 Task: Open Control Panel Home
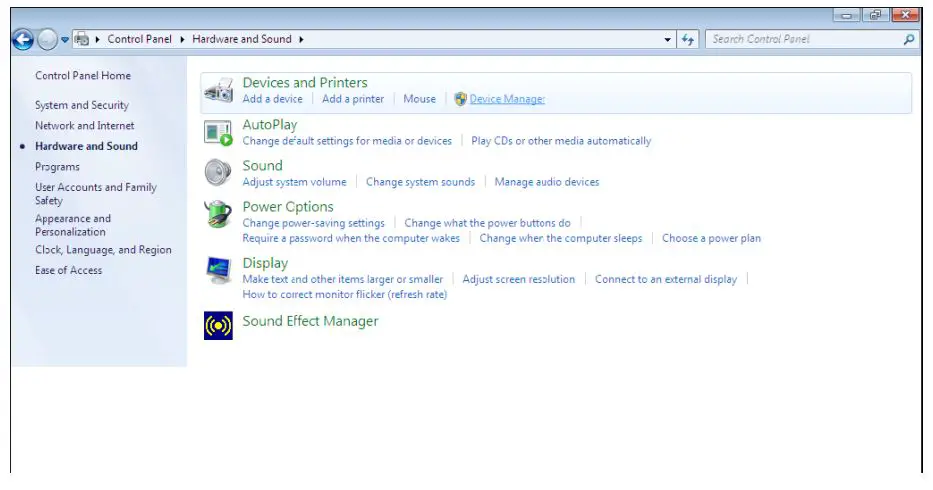[83, 76]
